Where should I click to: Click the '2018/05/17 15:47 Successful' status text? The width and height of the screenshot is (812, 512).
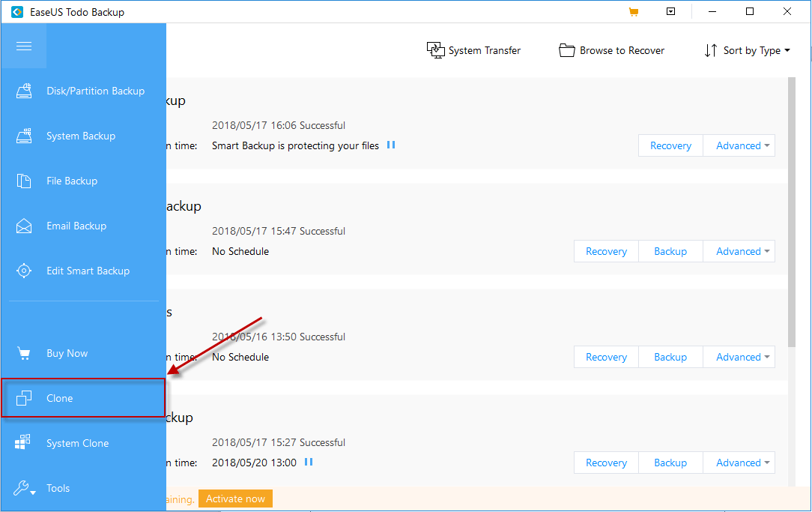click(279, 231)
